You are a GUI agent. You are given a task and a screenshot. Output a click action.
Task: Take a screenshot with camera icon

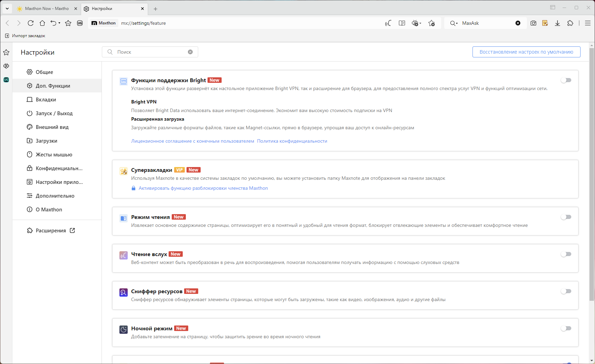pyautogui.click(x=533, y=23)
